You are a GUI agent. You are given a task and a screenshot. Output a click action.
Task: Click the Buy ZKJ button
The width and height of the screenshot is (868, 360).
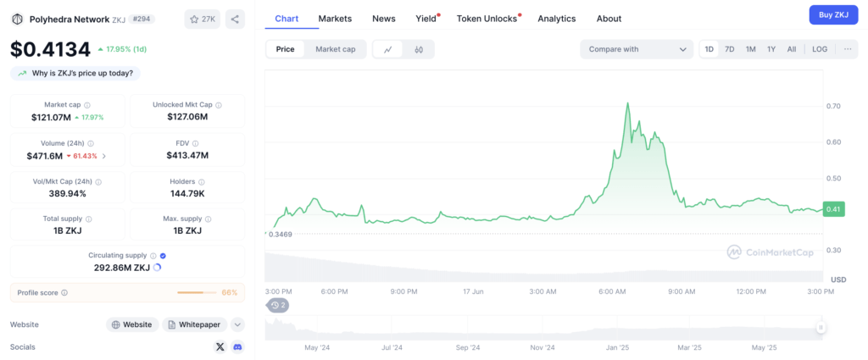[x=833, y=15]
